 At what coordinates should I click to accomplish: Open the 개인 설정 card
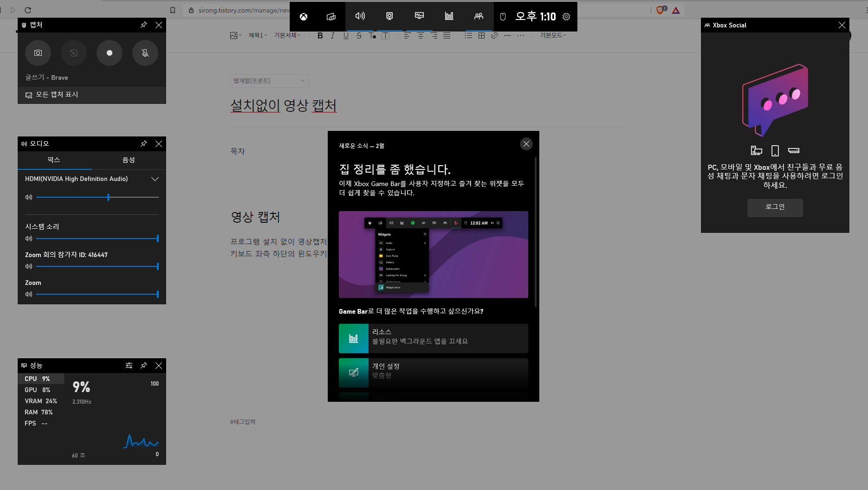pyautogui.click(x=434, y=373)
